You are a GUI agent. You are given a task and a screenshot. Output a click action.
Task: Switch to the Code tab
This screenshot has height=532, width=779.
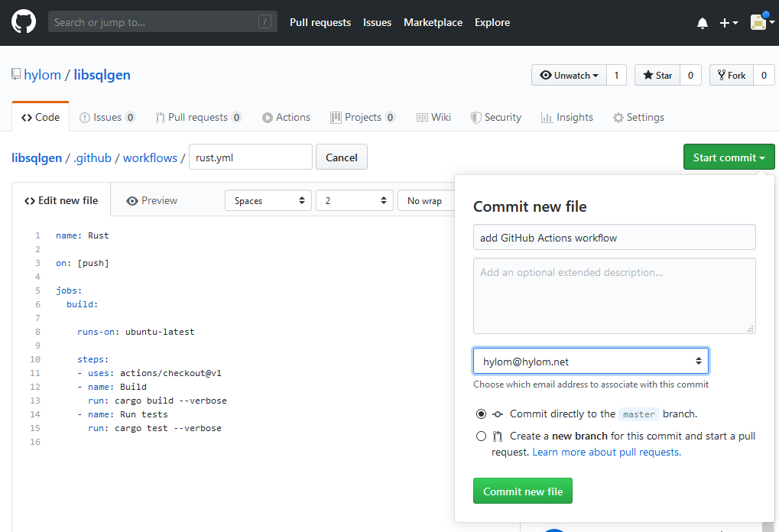coord(41,117)
